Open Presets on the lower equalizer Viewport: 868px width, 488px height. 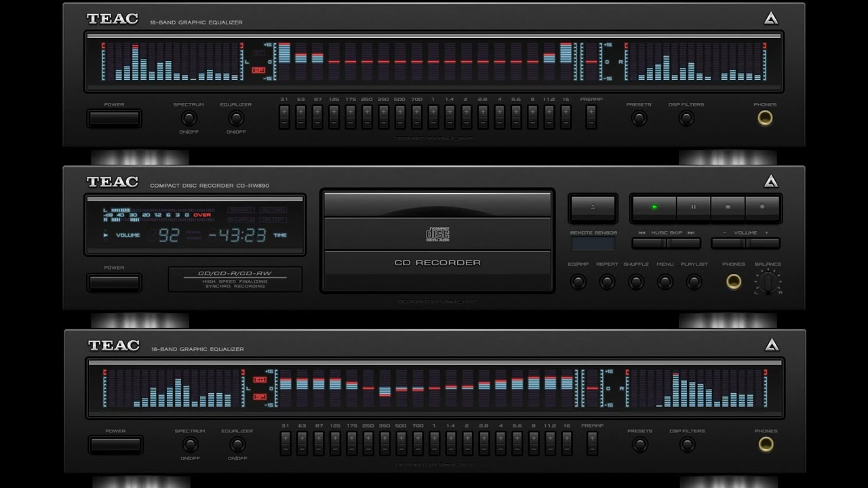(639, 445)
